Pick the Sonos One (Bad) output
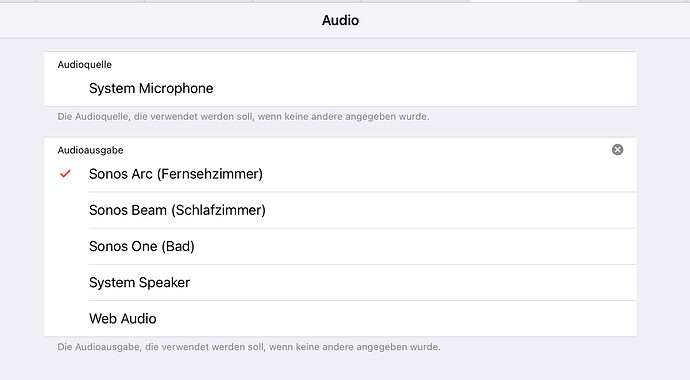The width and height of the screenshot is (690, 380). click(x=340, y=246)
